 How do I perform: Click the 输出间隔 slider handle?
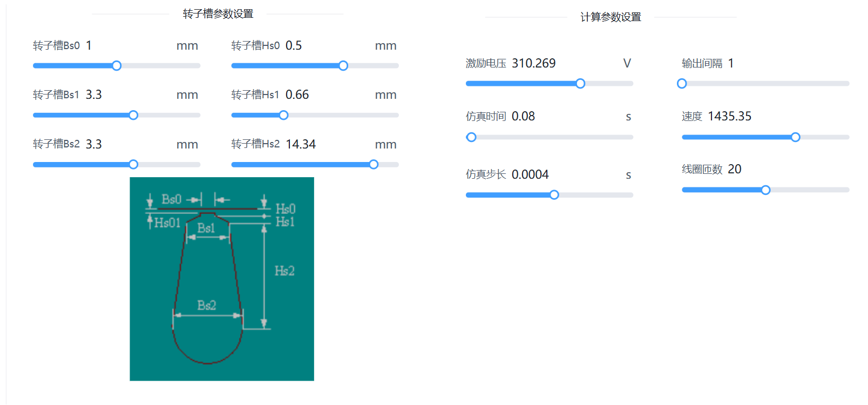[x=682, y=84]
